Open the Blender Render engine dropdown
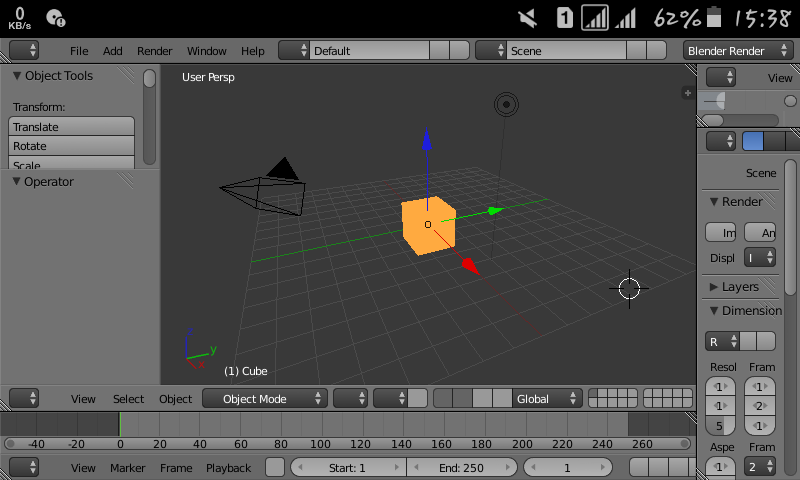 click(x=737, y=50)
